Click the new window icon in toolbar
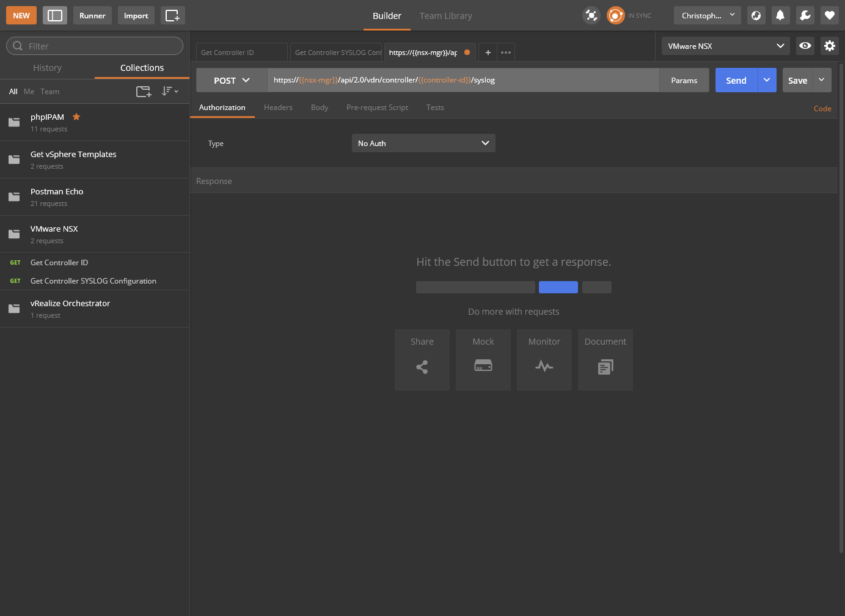This screenshot has width=845, height=616. (x=172, y=16)
